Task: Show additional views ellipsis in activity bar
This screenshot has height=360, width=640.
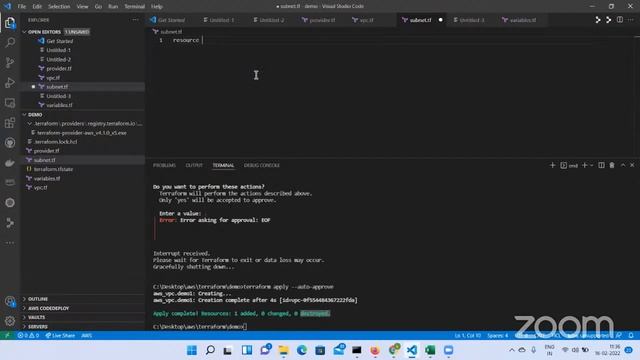Action: point(10,243)
